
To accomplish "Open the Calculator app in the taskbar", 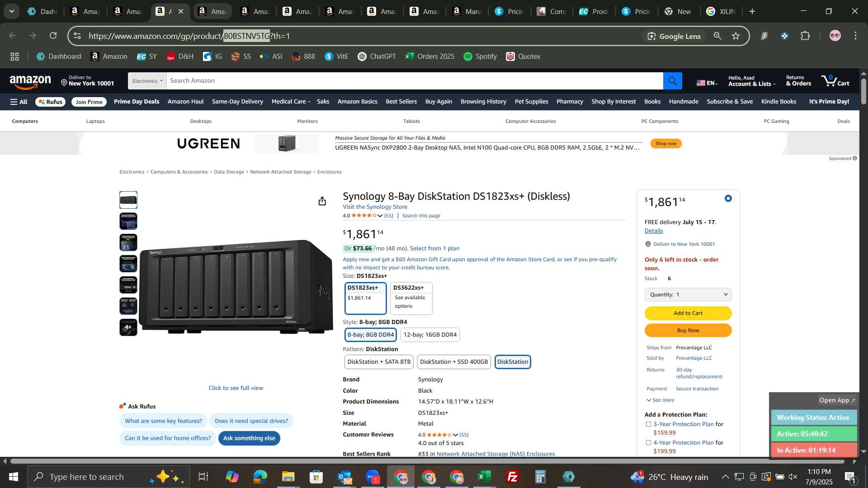I will [541, 477].
